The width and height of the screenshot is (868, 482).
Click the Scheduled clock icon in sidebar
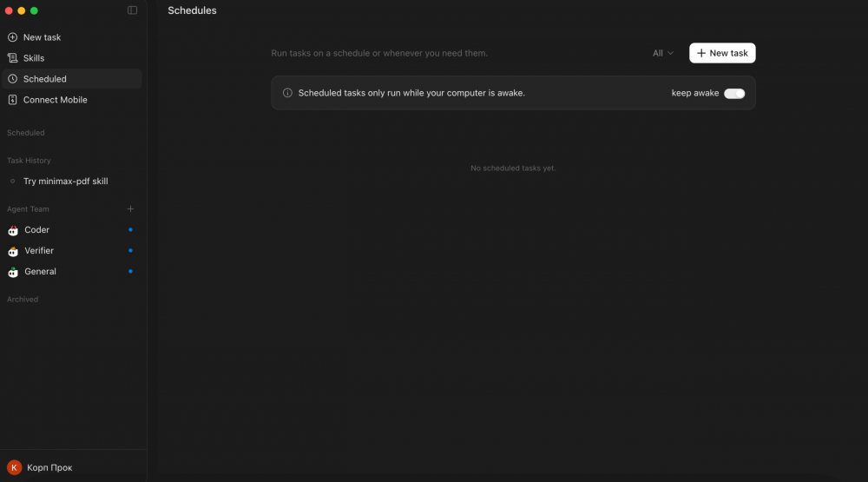(x=12, y=79)
